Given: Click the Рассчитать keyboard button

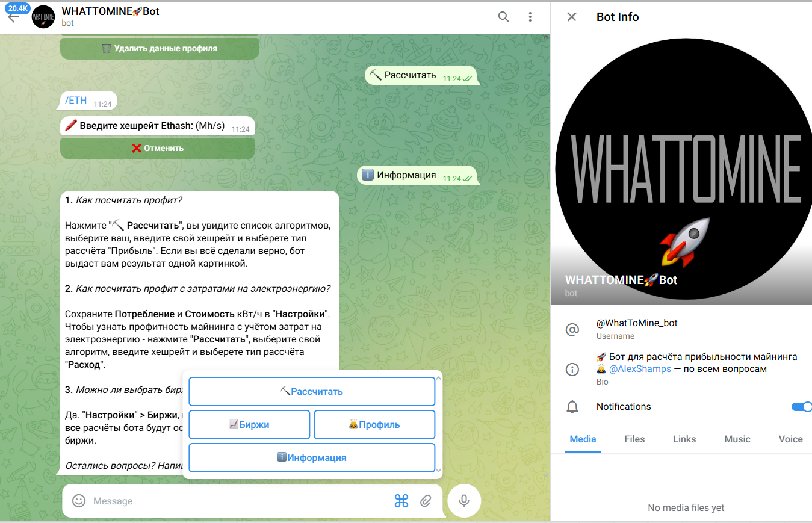Looking at the screenshot, I should [312, 392].
